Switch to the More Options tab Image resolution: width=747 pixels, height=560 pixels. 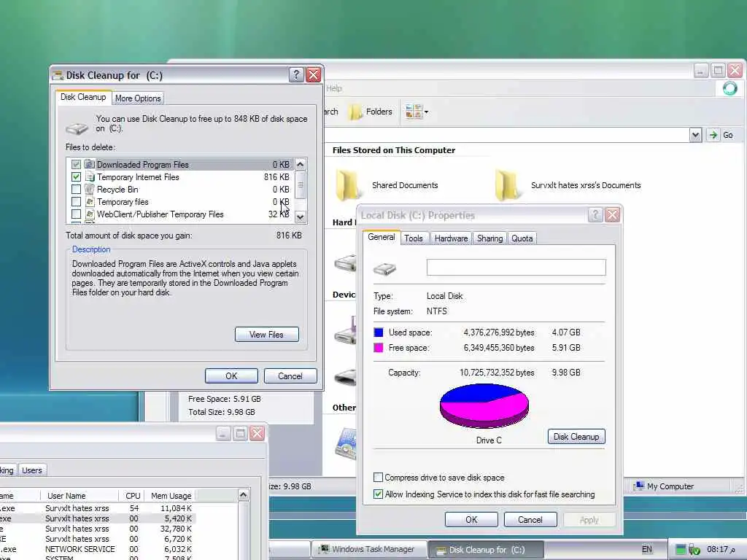tap(138, 98)
